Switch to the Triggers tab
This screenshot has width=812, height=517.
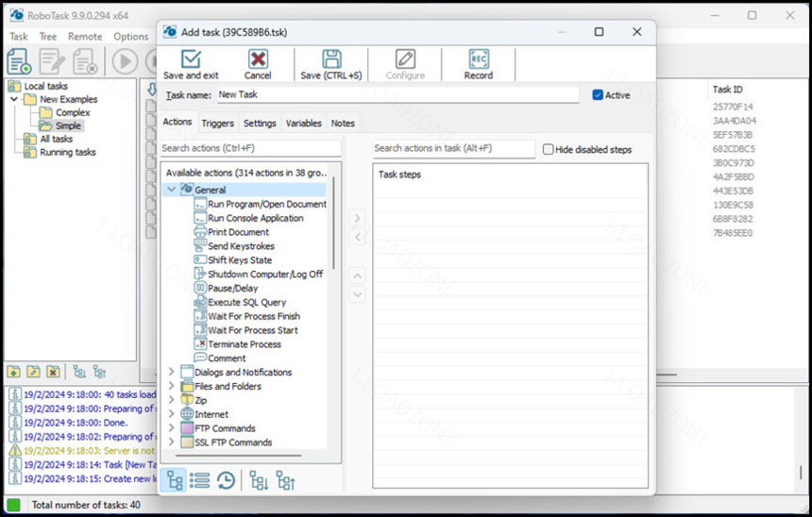(x=217, y=124)
